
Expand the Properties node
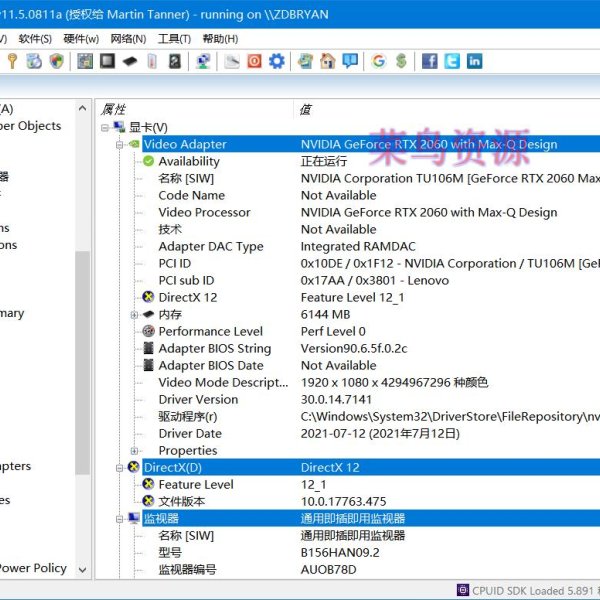click(134, 451)
